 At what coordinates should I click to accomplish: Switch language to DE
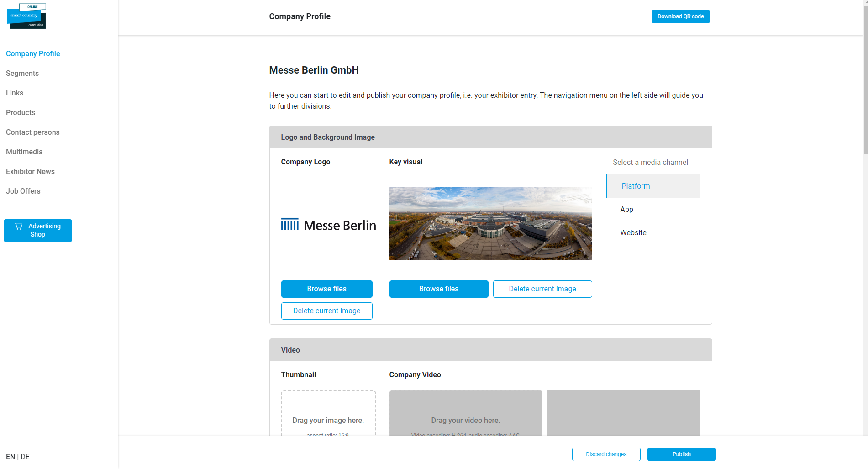point(25,457)
